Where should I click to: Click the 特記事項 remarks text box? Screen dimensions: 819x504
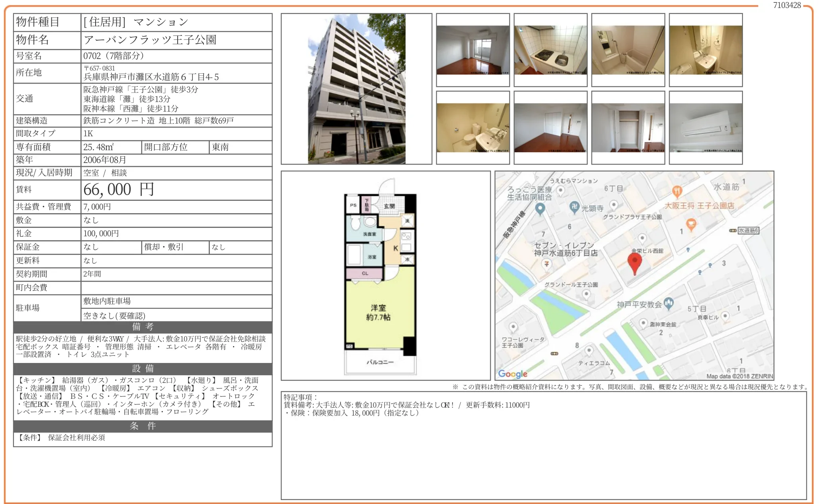[x=543, y=445]
